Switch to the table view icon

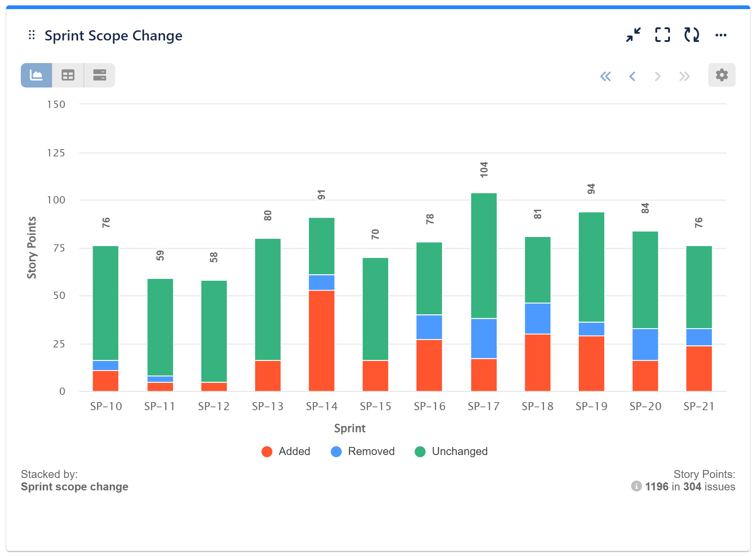tap(68, 75)
